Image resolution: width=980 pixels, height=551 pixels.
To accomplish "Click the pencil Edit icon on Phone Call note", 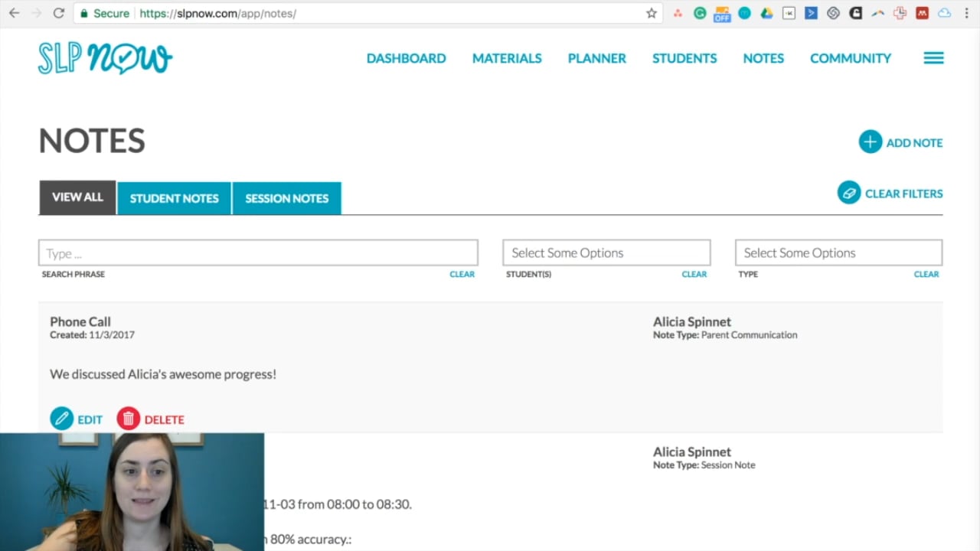I will [62, 419].
